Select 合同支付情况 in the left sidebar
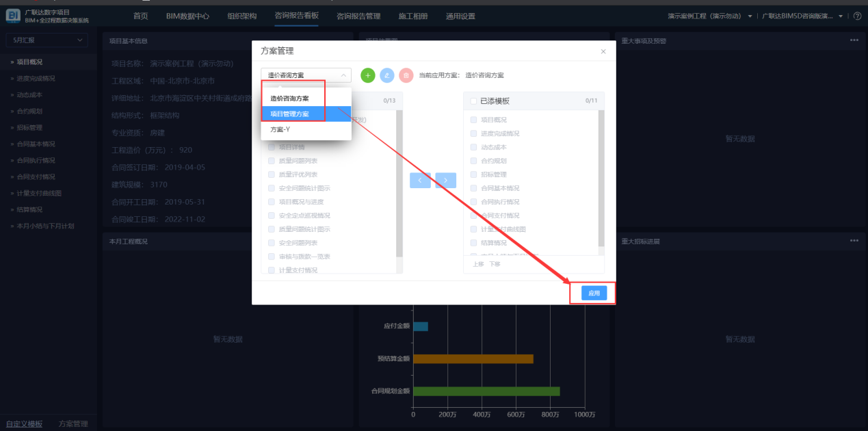 point(49,177)
